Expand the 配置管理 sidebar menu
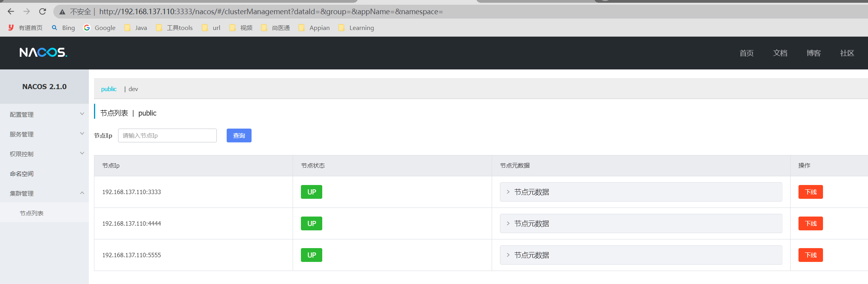The height and width of the screenshot is (284, 868). (44, 114)
